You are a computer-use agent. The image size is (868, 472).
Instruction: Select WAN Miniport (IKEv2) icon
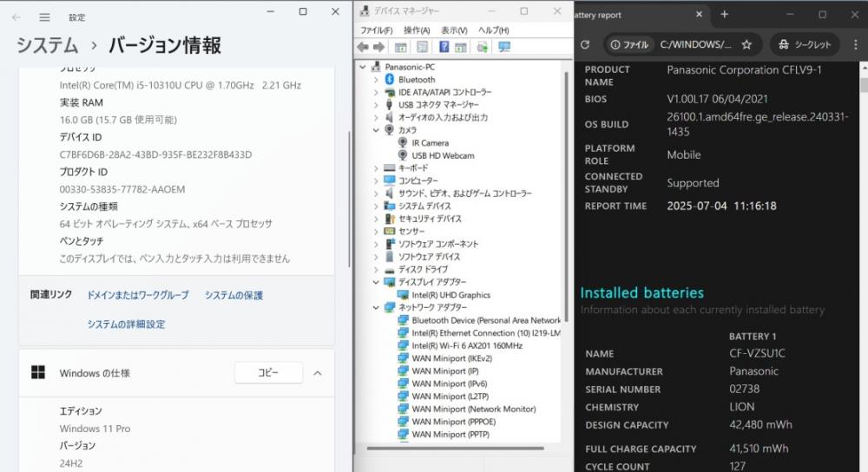(x=403, y=358)
